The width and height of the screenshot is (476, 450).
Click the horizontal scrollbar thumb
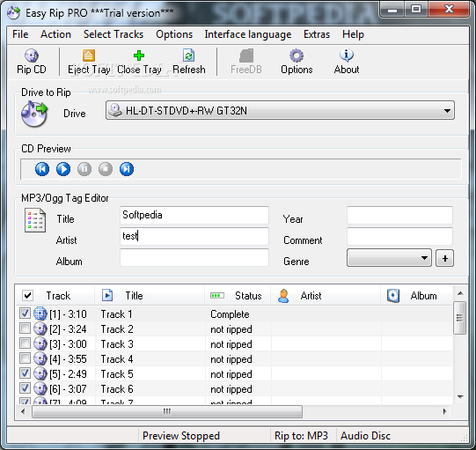tap(167, 412)
